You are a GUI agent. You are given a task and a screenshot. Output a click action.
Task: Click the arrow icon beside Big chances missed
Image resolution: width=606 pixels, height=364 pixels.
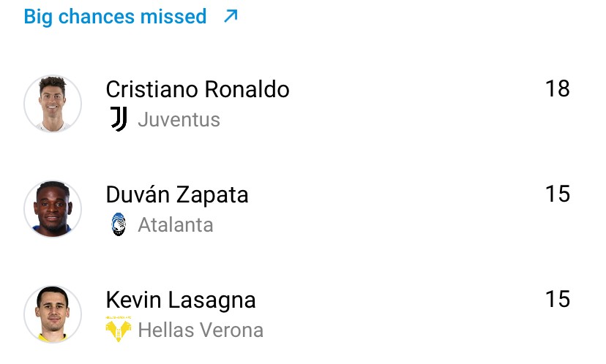click(231, 15)
